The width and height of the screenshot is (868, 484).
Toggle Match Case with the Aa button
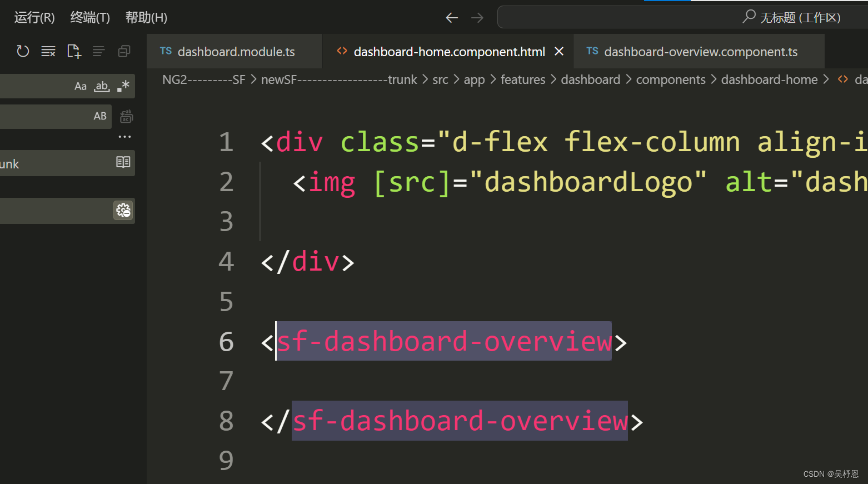tap(80, 86)
